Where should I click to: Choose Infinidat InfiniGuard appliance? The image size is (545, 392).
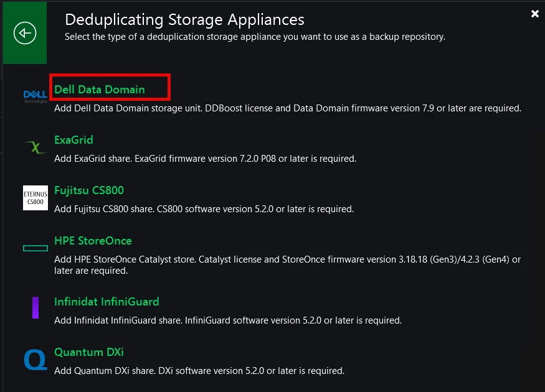[107, 302]
